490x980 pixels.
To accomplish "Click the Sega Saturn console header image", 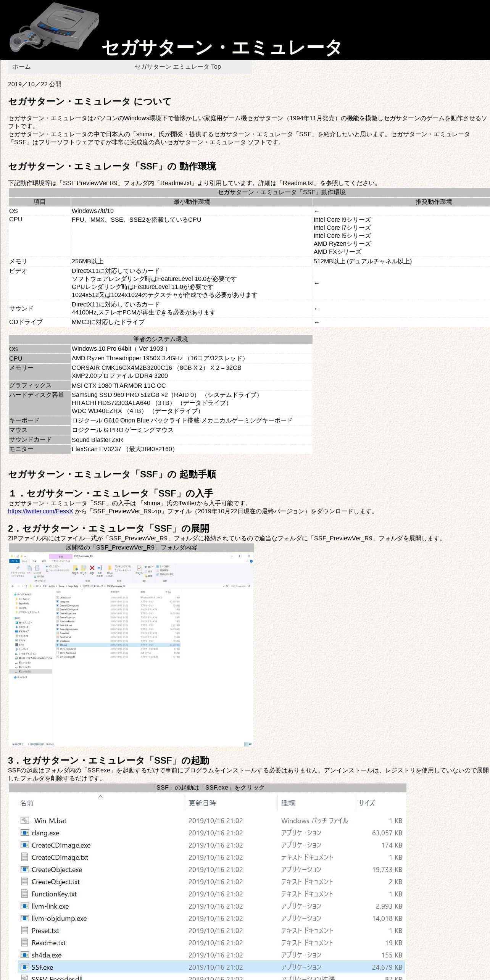I will [54, 27].
